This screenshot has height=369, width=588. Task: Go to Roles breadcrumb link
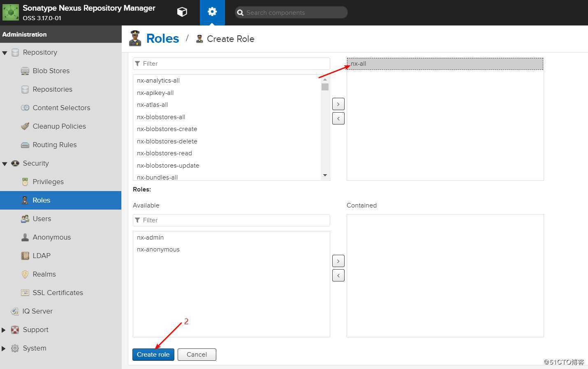pos(162,39)
